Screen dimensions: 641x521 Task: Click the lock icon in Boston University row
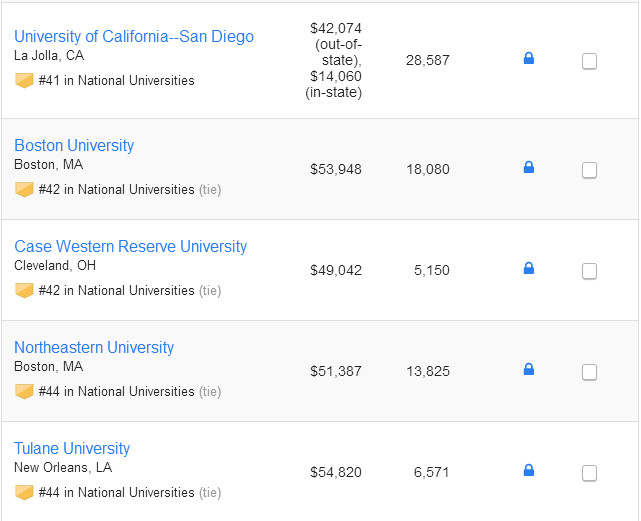point(529,168)
